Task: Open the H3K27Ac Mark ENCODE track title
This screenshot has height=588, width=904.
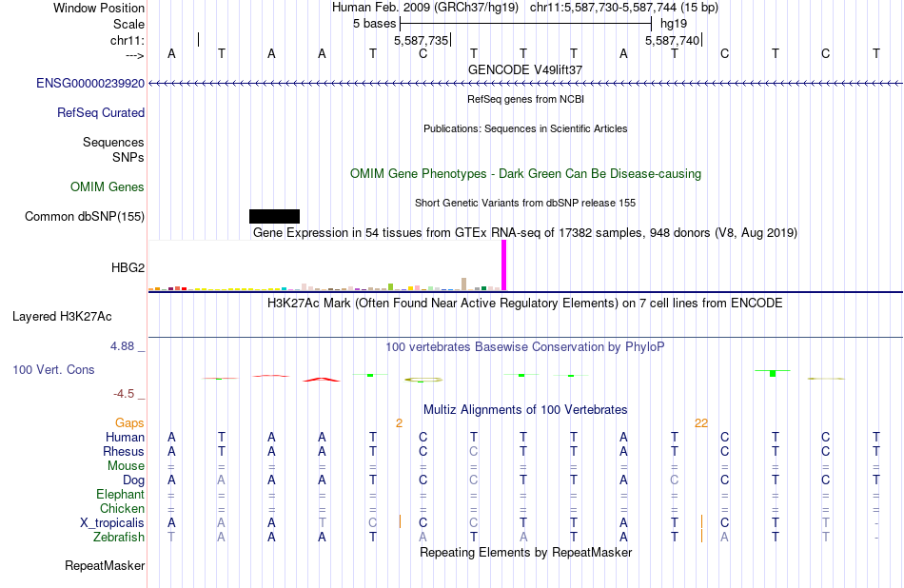Action: 525,304
